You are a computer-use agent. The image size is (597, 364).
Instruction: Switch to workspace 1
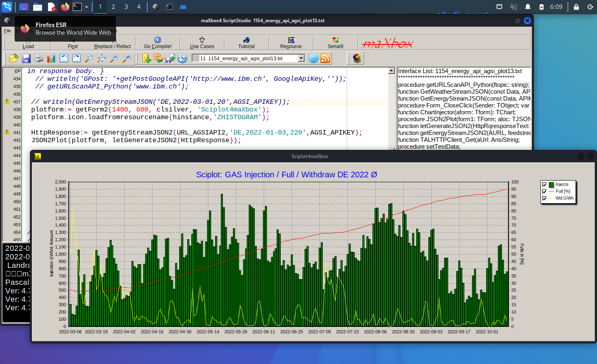[100, 7]
